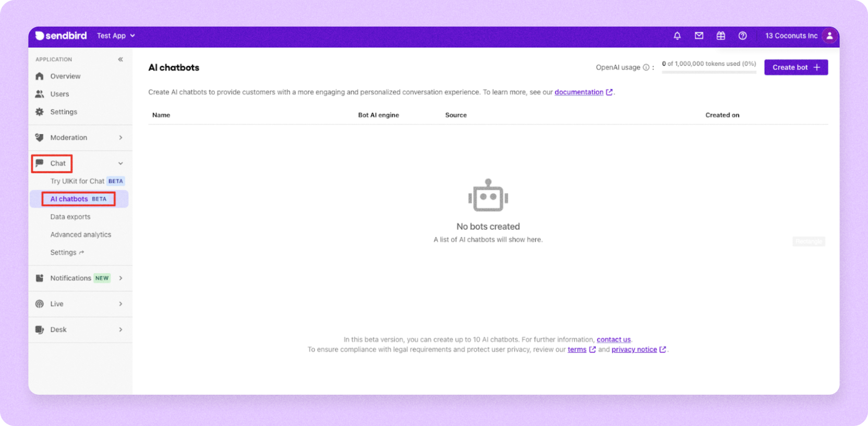The width and height of the screenshot is (868, 426).
Task: Open the documentation link
Action: pyautogui.click(x=578, y=92)
